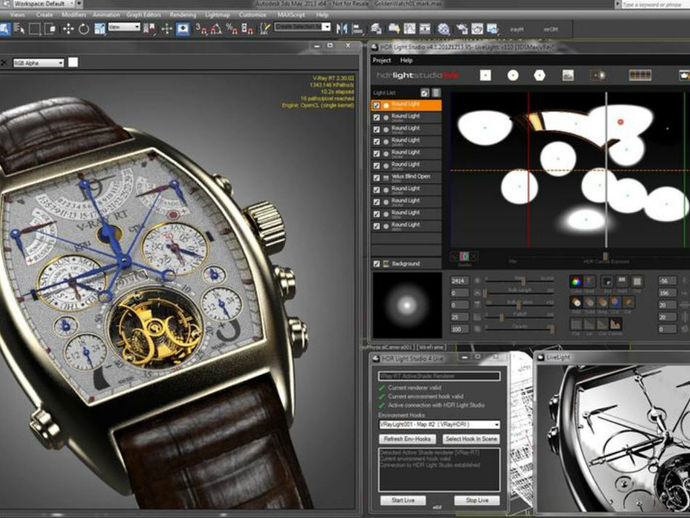Image resolution: width=690 pixels, height=518 pixels.
Task: Open the Environment Hooks VRayLight001 dropdown
Action: click(x=439, y=425)
